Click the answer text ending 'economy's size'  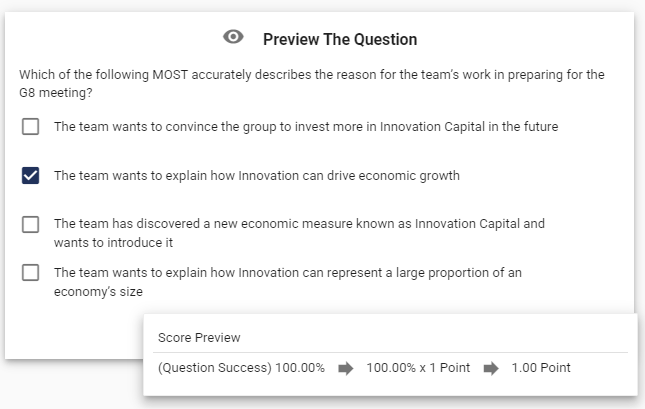[x=288, y=282]
